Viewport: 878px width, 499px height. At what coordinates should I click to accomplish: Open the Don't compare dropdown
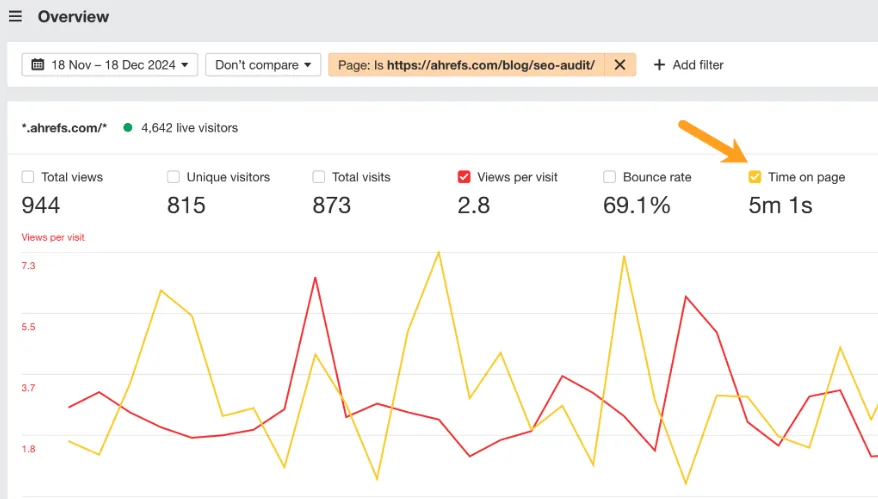tap(263, 64)
